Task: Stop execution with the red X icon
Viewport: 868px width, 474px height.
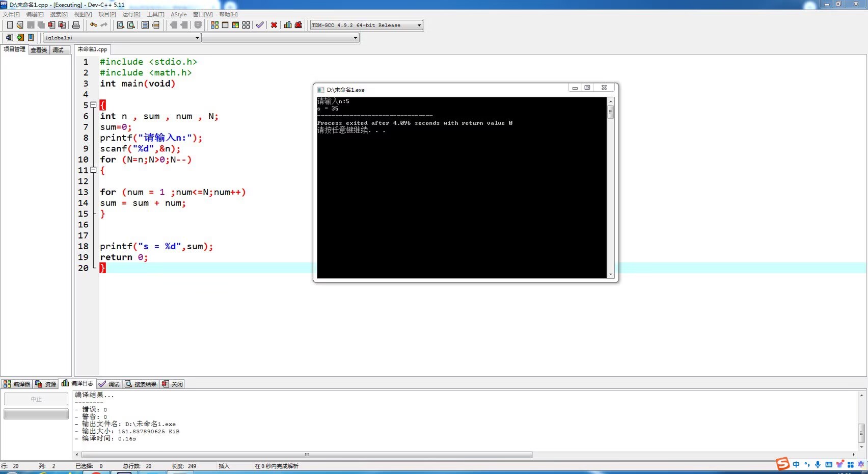Action: click(274, 25)
